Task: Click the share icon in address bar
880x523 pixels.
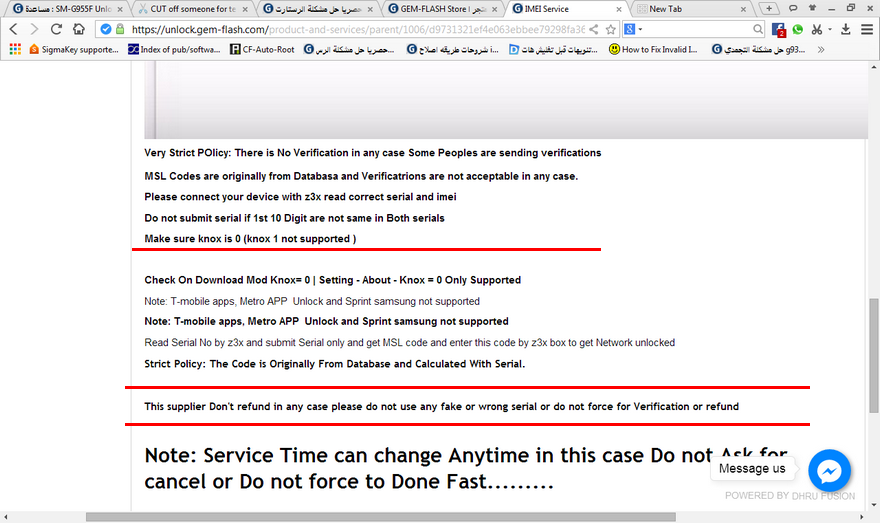Action: tap(594, 29)
